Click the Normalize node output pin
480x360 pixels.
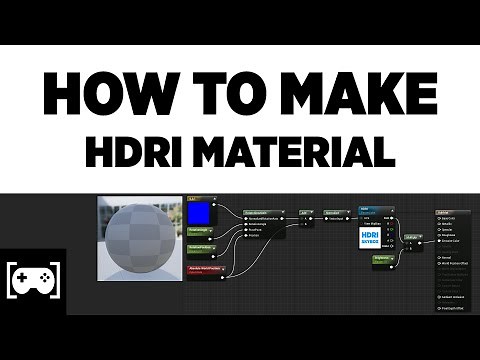click(x=347, y=219)
